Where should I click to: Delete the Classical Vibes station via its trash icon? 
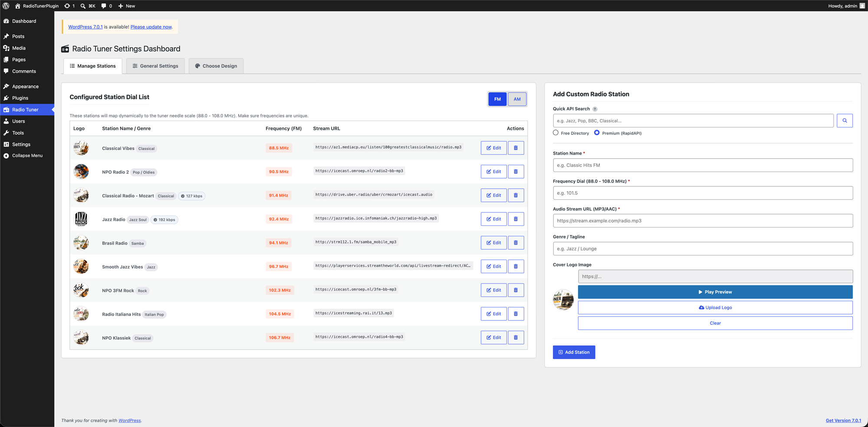(516, 148)
